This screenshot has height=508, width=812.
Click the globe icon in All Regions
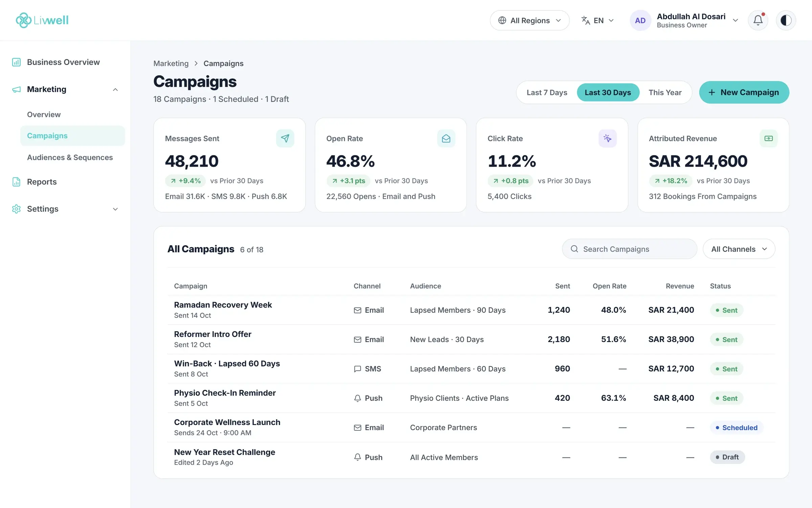[502, 20]
